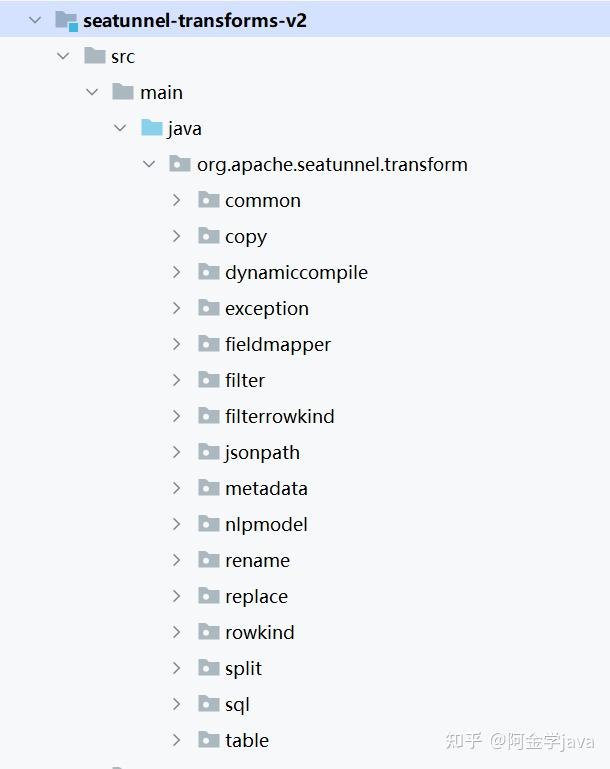
Task: Click the sql package icon
Action: 208,704
